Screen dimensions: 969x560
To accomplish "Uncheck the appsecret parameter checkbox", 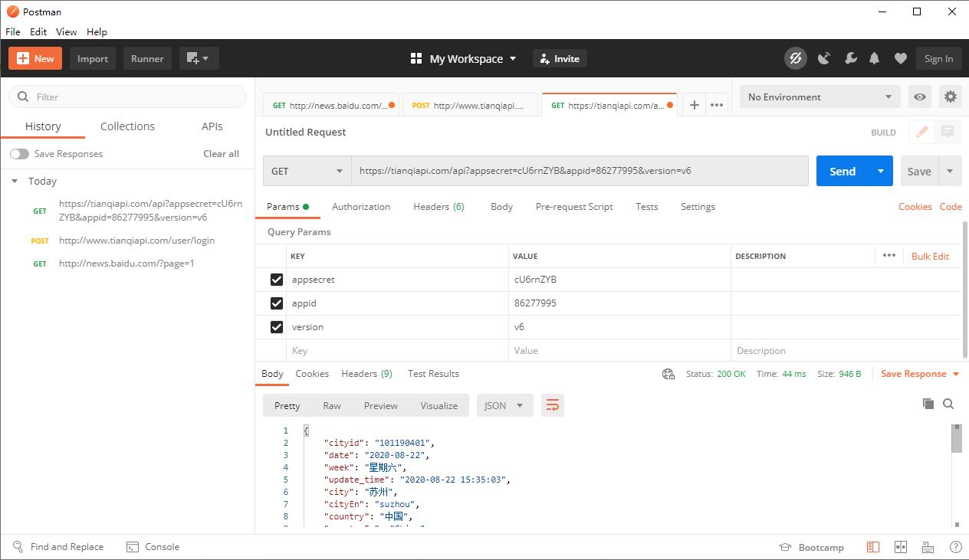I will coord(277,280).
